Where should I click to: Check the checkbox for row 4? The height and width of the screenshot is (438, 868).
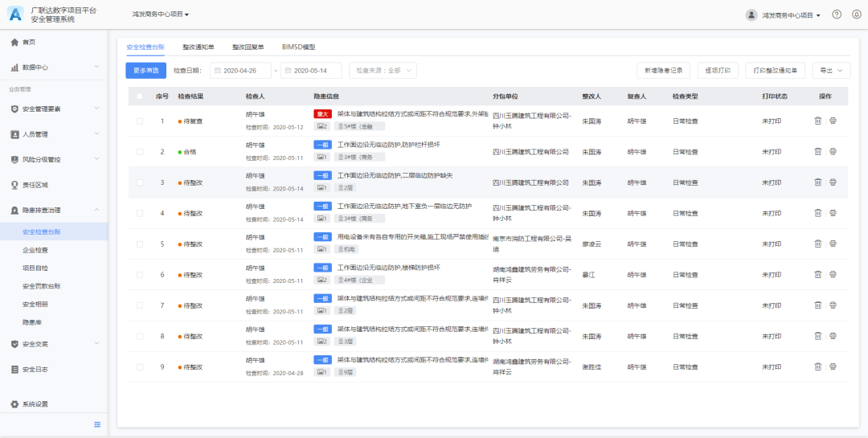coord(140,213)
